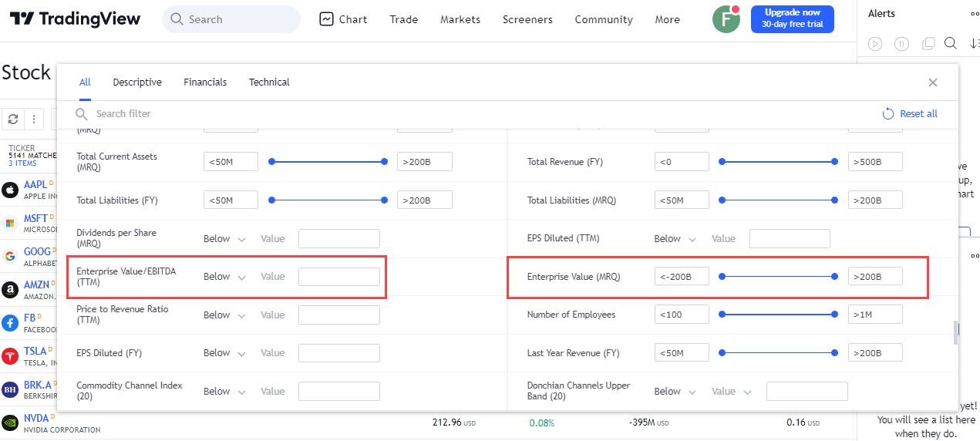Open the EPS Diluted (TTM) Below dropdown
The width and height of the screenshot is (980, 441).
[675, 239]
